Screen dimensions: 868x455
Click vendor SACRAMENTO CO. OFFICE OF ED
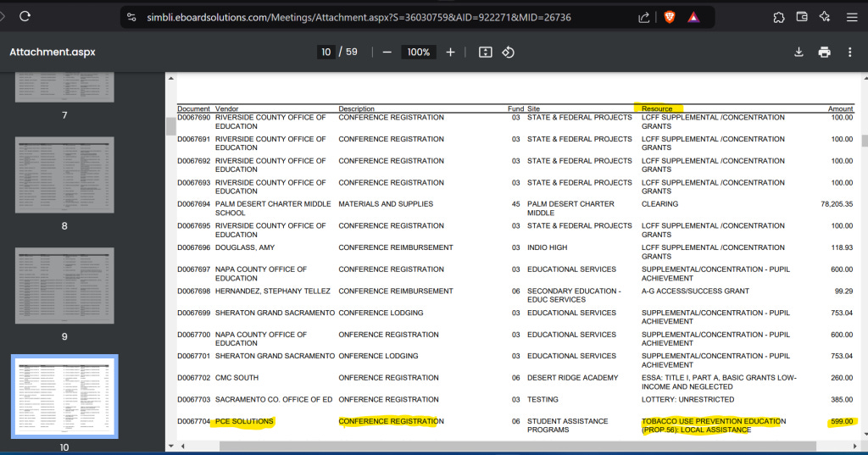(x=274, y=400)
